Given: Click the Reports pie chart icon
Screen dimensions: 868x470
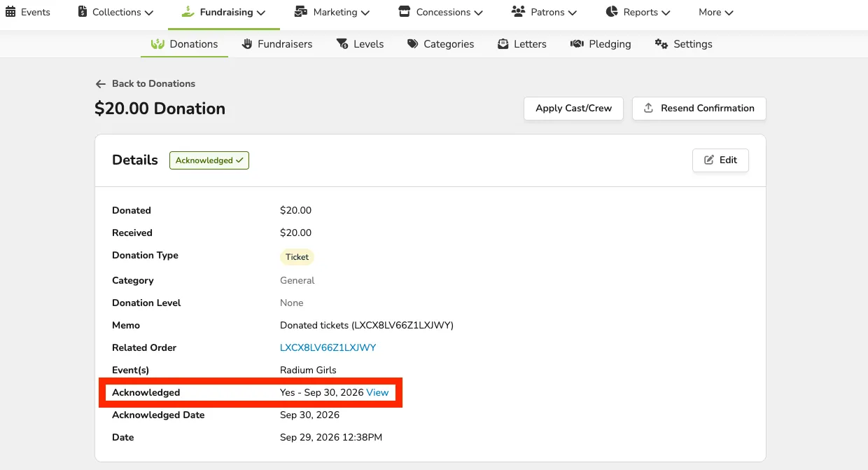Looking at the screenshot, I should 612,12.
